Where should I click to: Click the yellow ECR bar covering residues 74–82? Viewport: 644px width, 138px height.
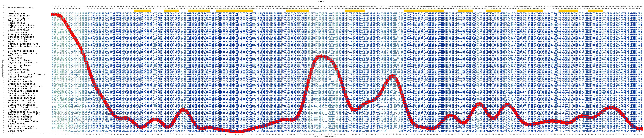click(x=171, y=11)
